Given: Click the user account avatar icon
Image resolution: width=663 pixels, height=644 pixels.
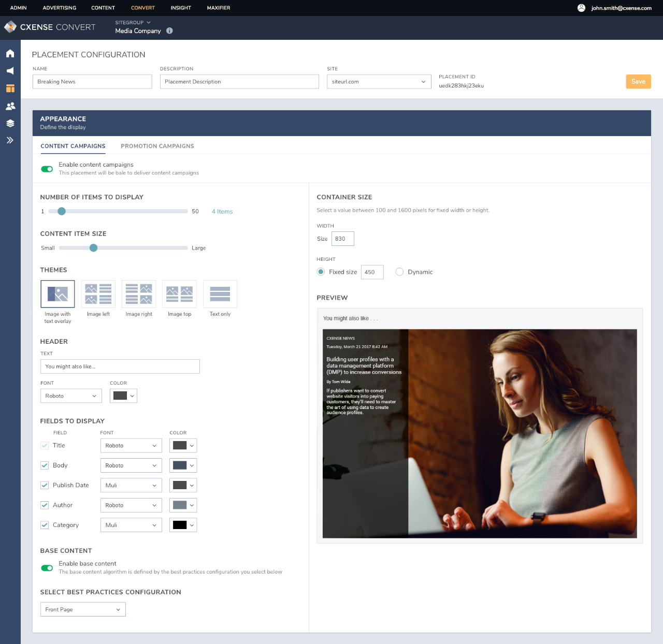Looking at the screenshot, I should pyautogui.click(x=581, y=8).
